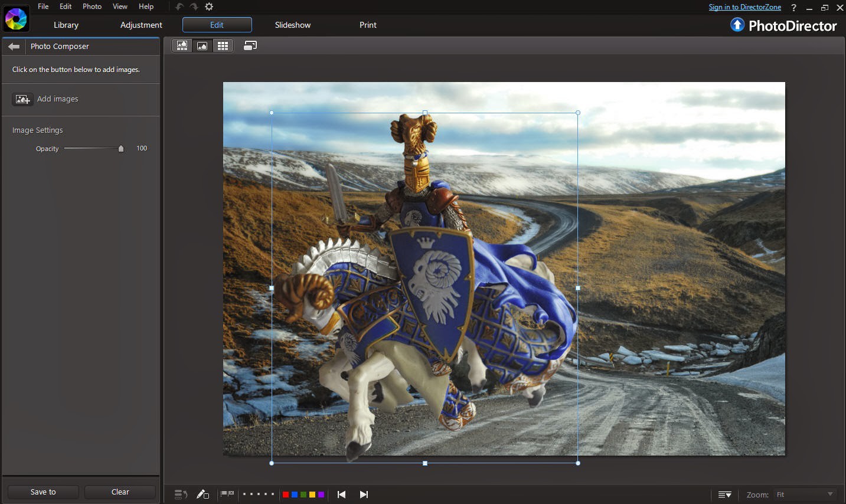This screenshot has height=504, width=846.
Task: Redo the last undone action
Action: [194, 6]
